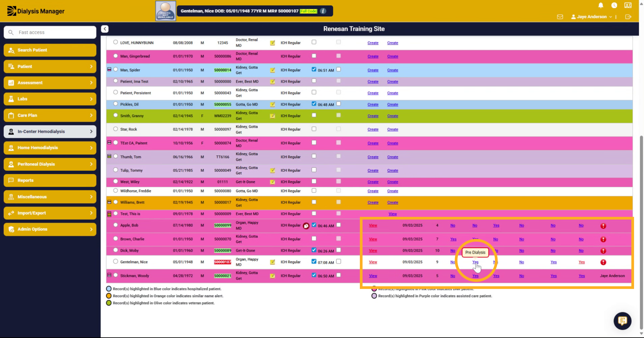The image size is (644, 338).
Task: Click the clock history icon
Action: (614, 5)
